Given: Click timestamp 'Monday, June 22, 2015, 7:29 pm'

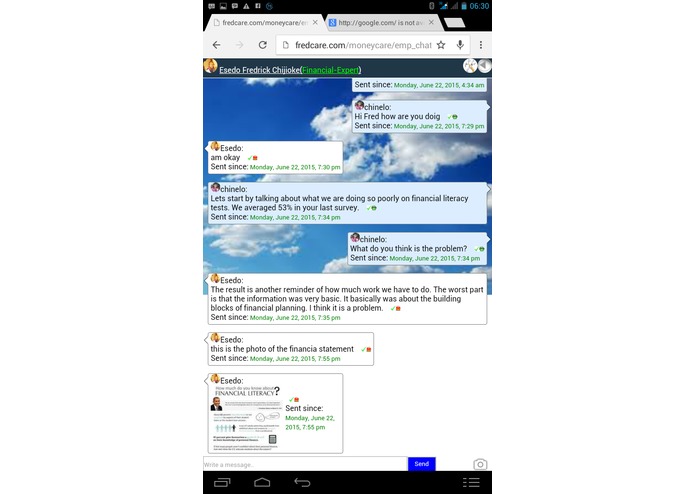Looking at the screenshot, I should [x=439, y=126].
